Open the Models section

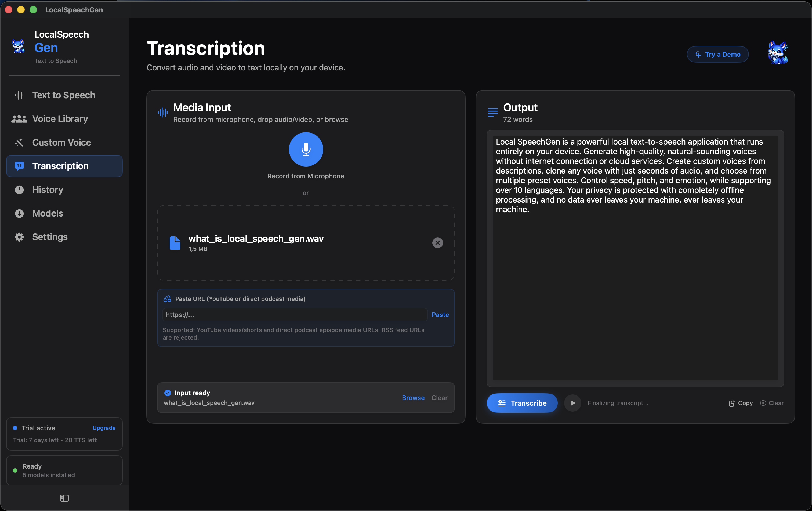[x=48, y=213]
